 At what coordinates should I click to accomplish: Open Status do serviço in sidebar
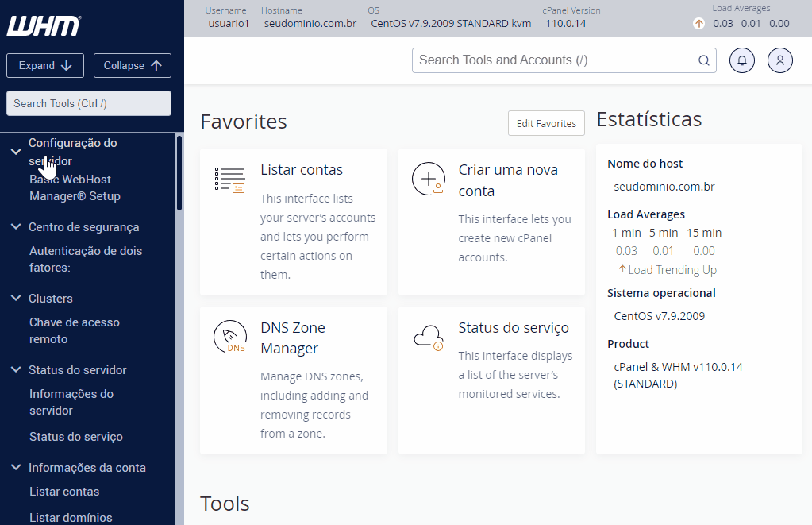pos(76,437)
